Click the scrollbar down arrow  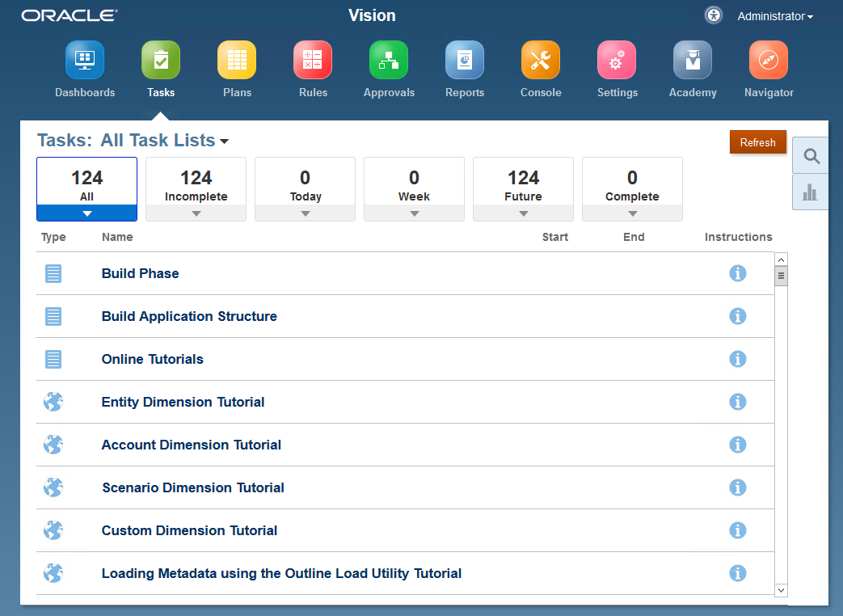(782, 590)
